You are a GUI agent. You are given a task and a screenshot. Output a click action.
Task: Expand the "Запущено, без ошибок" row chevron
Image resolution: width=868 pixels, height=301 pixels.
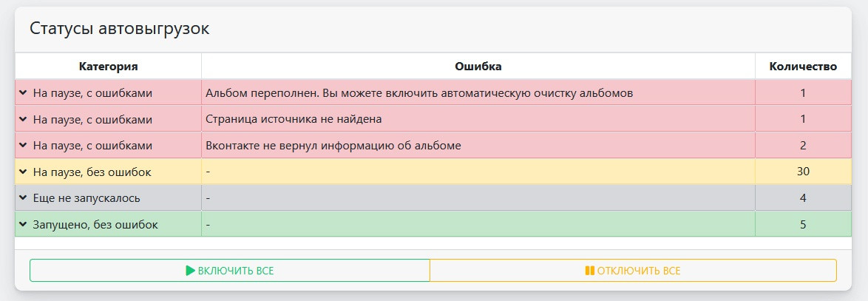(x=23, y=224)
